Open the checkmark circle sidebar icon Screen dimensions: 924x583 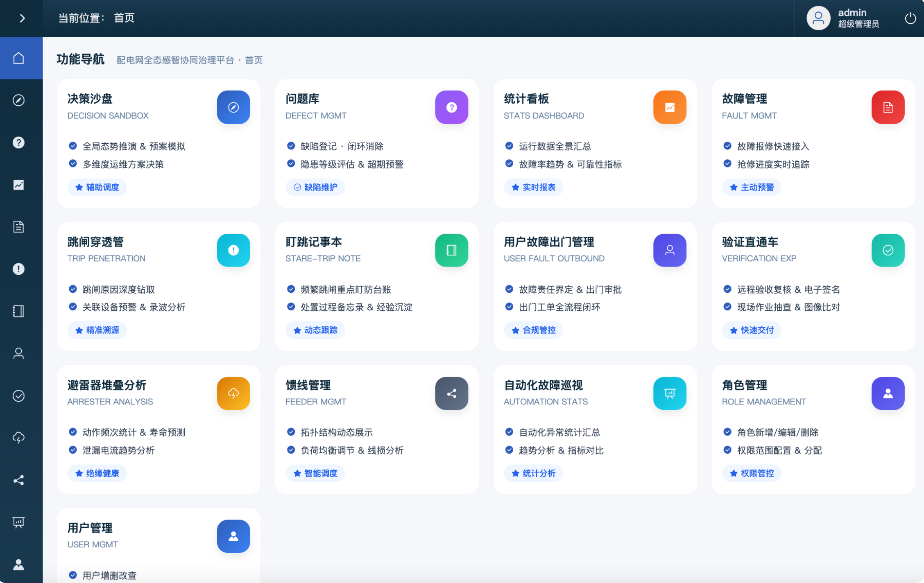coord(18,396)
